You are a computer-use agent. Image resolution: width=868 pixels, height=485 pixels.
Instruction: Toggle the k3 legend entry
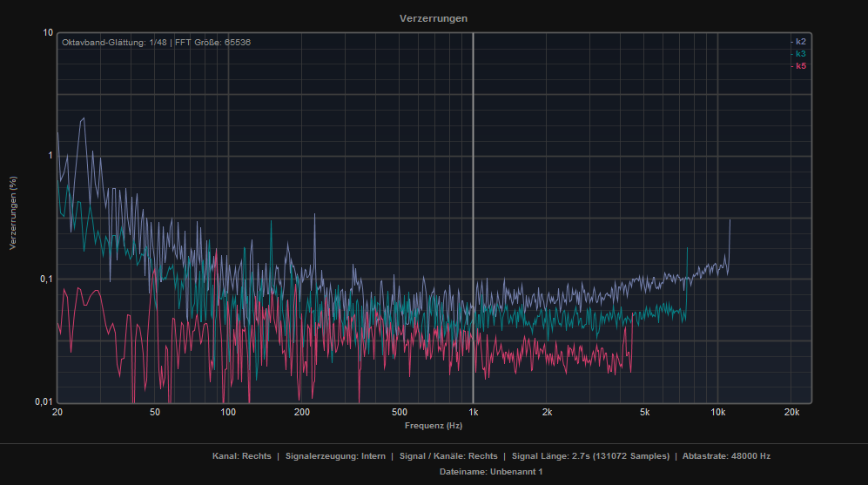pos(798,54)
